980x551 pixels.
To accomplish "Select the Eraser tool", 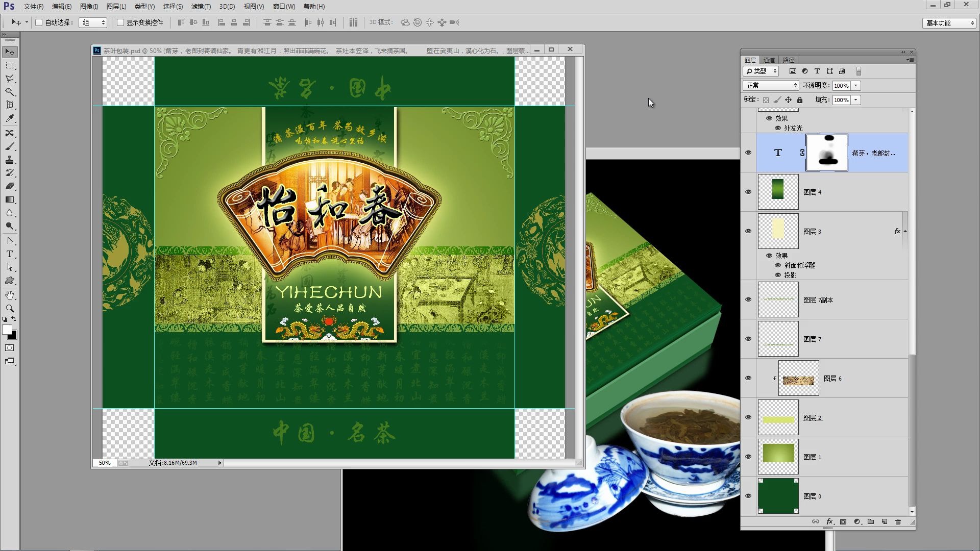I will coord(10,186).
